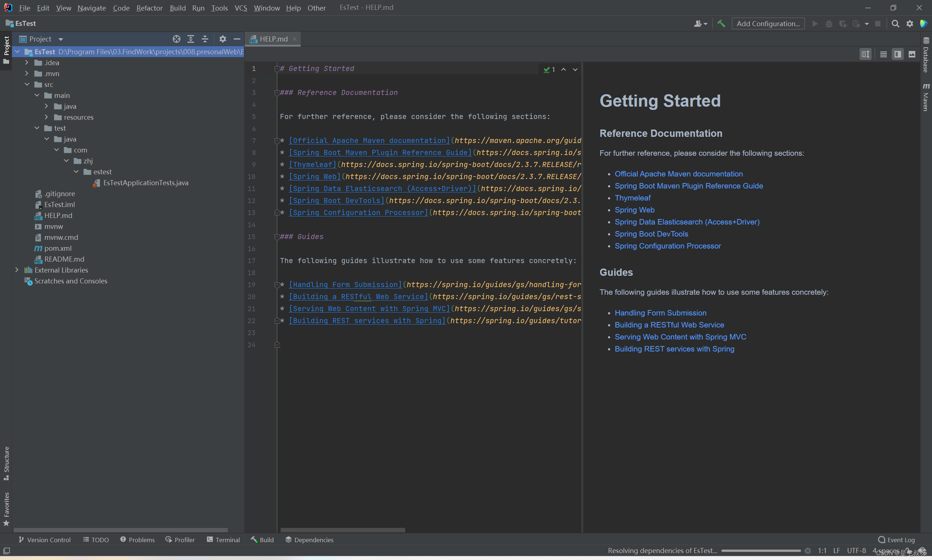Collapse the estest package

[x=76, y=172]
